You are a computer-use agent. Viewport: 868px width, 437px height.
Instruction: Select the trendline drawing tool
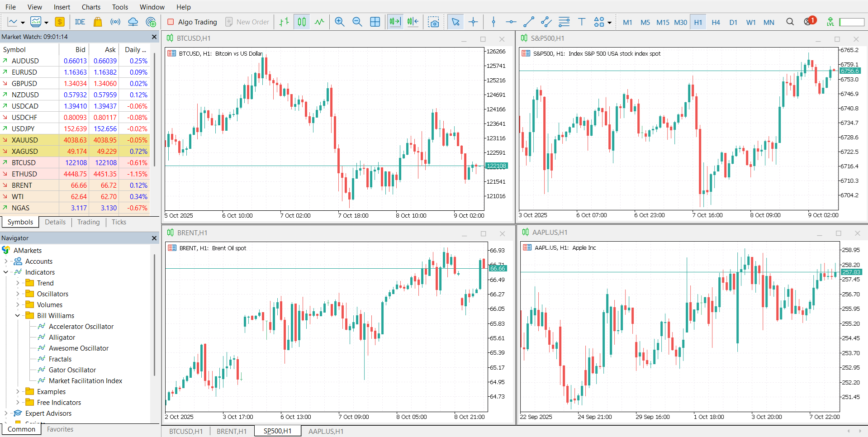click(529, 22)
